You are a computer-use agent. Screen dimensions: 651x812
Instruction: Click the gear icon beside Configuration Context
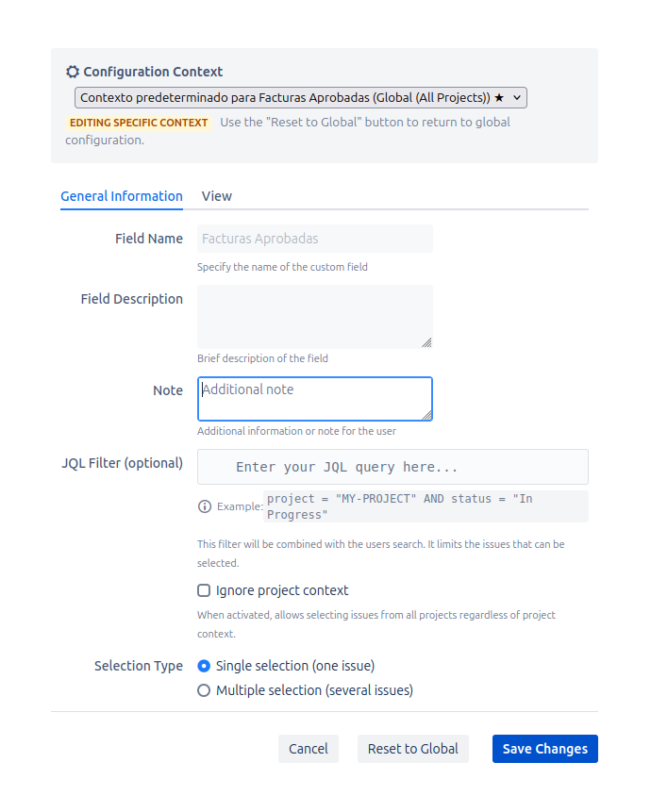click(72, 72)
